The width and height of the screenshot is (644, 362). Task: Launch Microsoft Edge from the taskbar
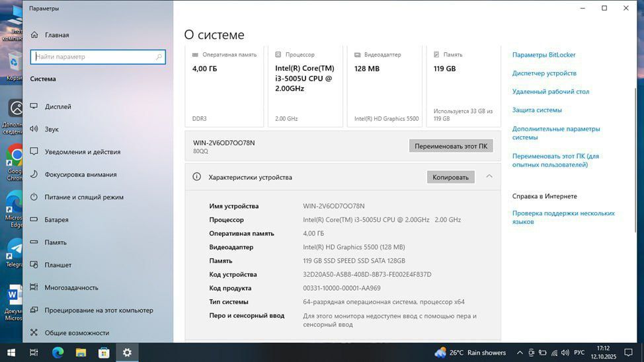pyautogui.click(x=58, y=353)
